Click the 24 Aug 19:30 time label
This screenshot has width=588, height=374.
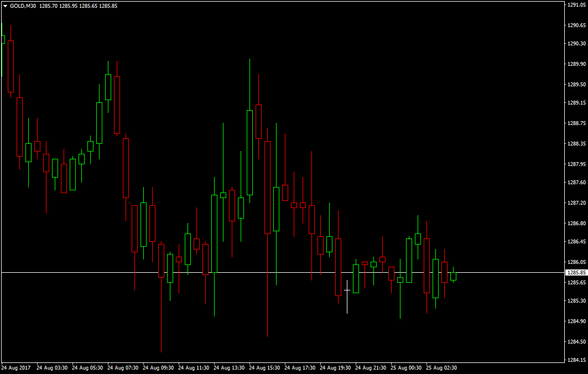coord(335,367)
